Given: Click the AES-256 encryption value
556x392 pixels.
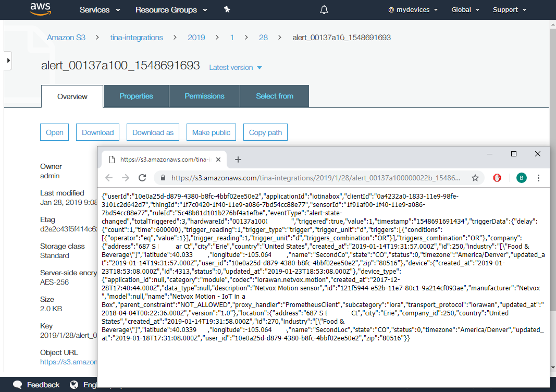Looking at the screenshot, I should (x=54, y=282).
